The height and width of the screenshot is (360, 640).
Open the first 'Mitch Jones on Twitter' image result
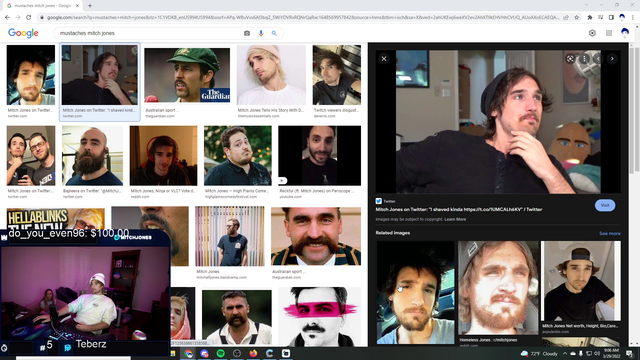pyautogui.click(x=31, y=75)
